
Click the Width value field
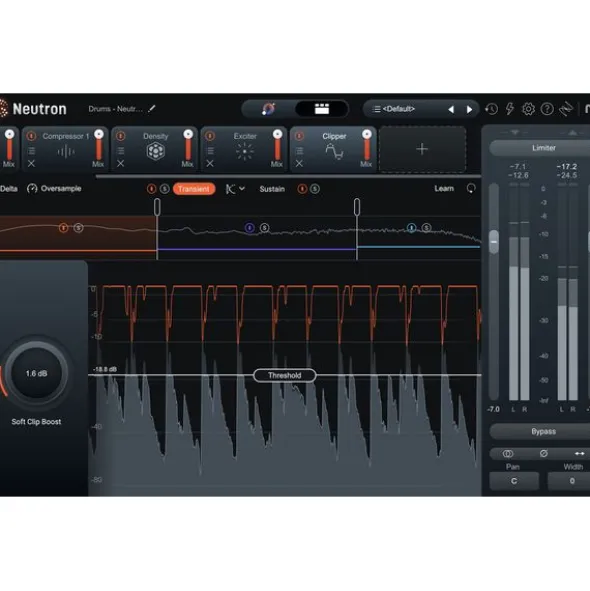coord(569,481)
